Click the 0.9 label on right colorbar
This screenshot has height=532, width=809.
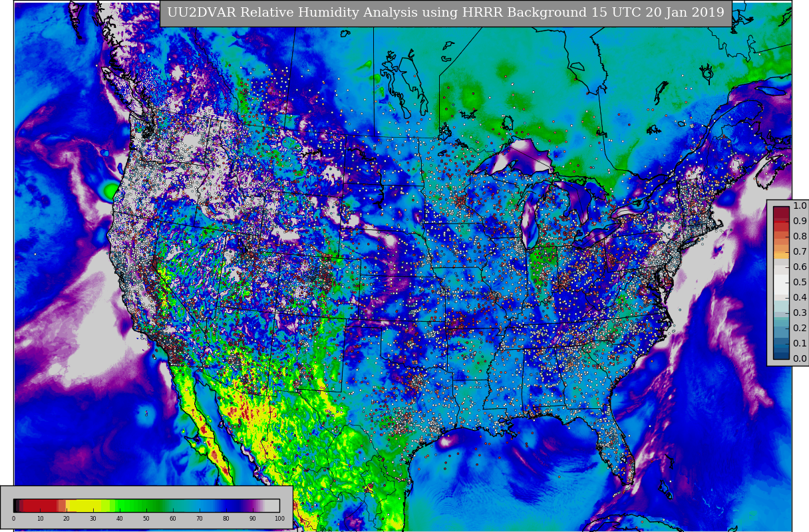pyautogui.click(x=800, y=221)
